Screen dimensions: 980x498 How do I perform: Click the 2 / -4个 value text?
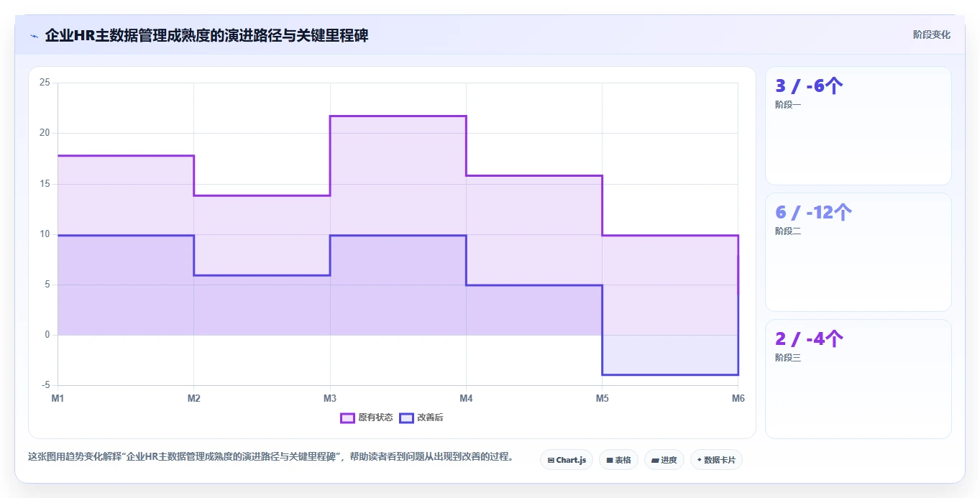(x=809, y=339)
